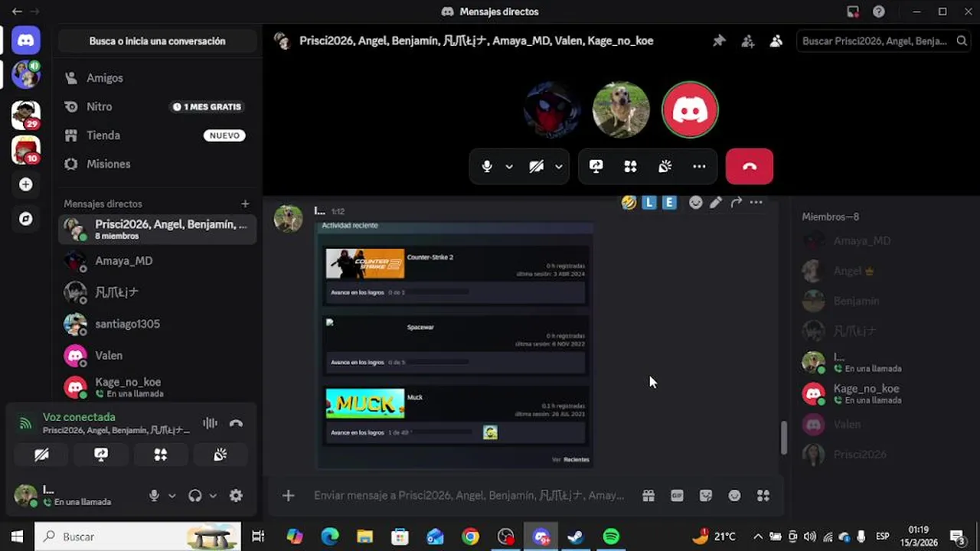980x551 pixels.
Task: Open the server icon with badge 29
Action: (x=25, y=115)
